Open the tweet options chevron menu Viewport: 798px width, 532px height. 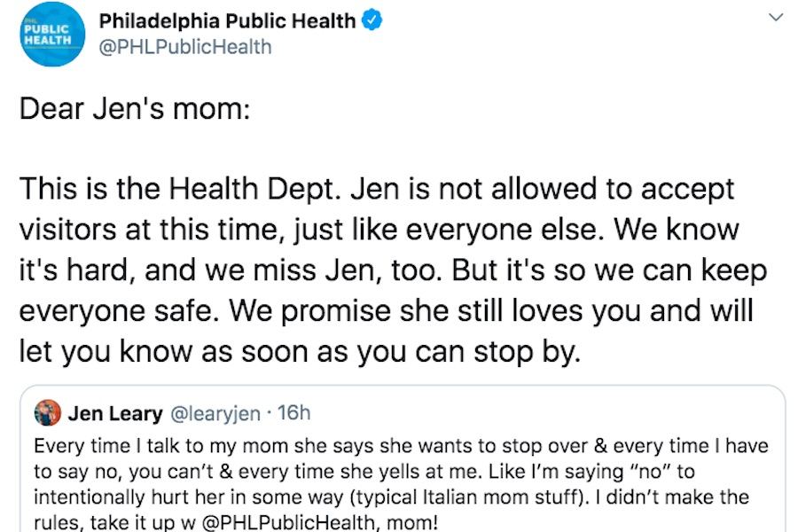tap(776, 17)
